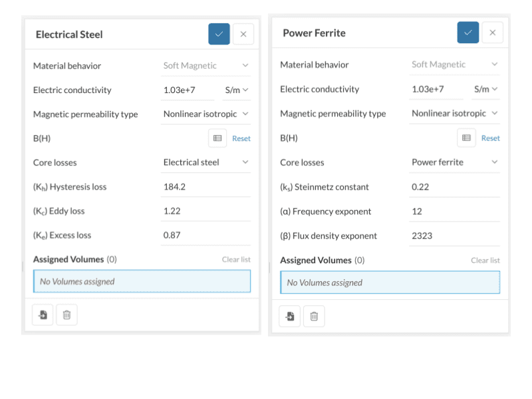Image resolution: width=532 pixels, height=399 pixels.
Task: Open B(H) table in Power Ferrite panel
Action: 466,138
